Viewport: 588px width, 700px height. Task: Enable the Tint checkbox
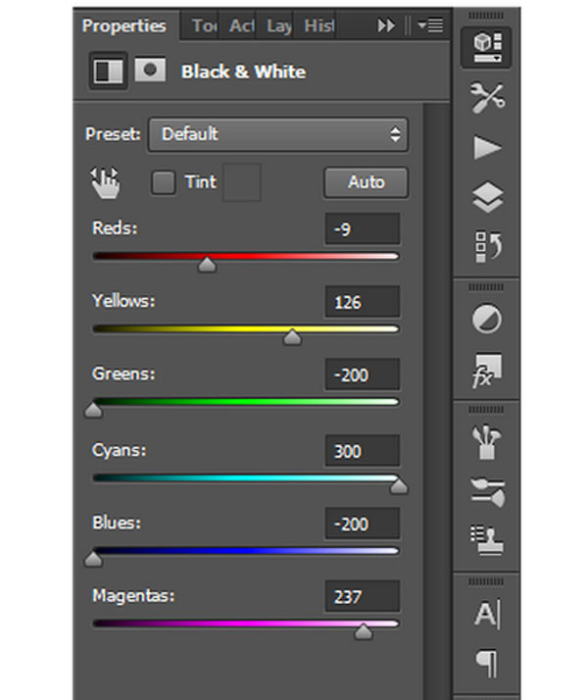[164, 182]
